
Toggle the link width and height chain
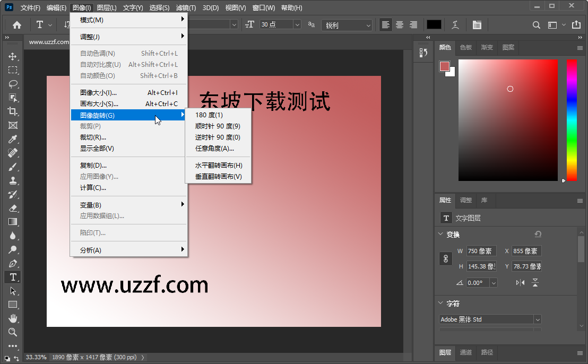tap(445, 258)
